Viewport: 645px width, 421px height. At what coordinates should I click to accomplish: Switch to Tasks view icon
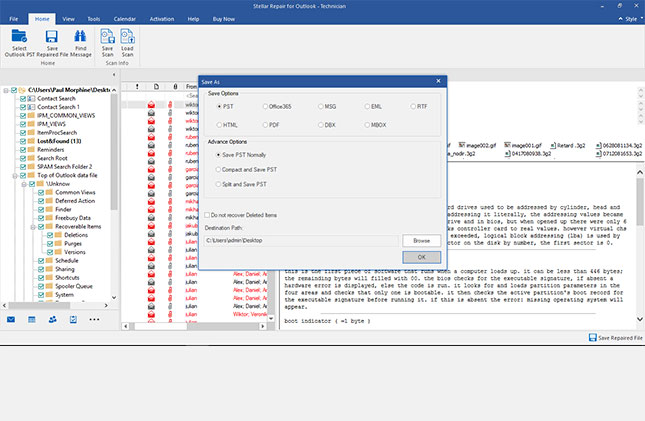pos(73,319)
